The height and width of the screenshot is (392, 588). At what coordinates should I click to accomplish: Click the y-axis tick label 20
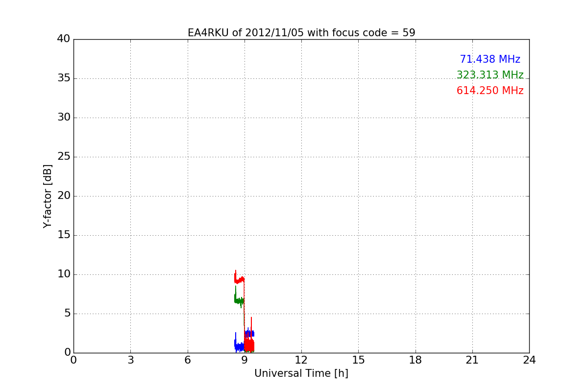point(64,196)
